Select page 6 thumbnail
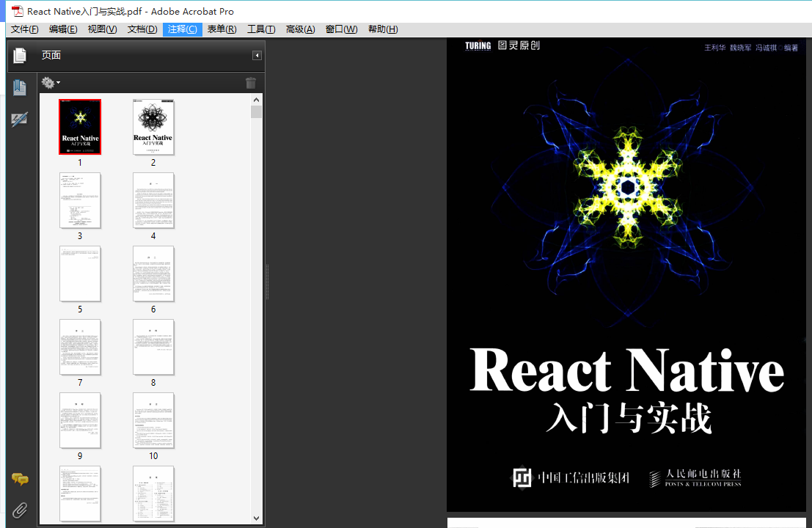Viewport: 812px width, 528px height. pos(153,274)
